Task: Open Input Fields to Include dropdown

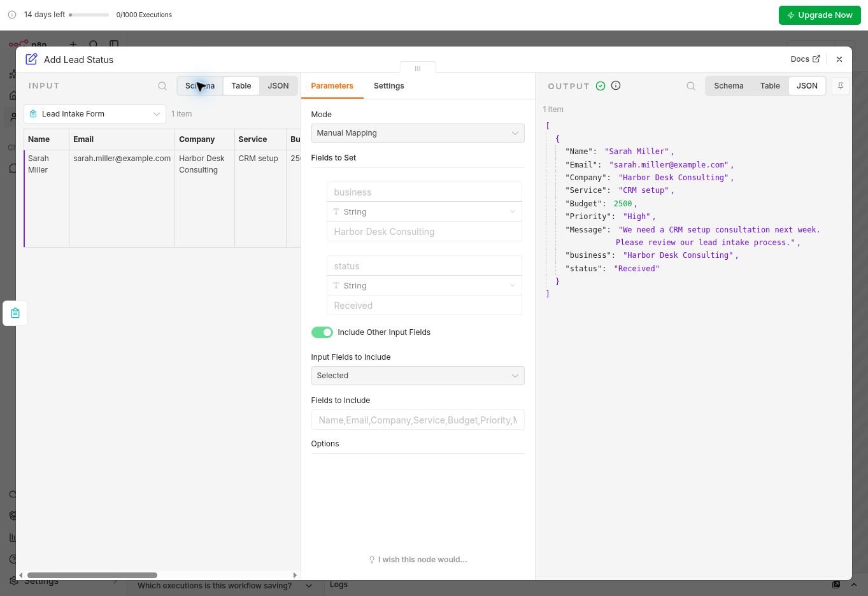Action: click(x=418, y=376)
